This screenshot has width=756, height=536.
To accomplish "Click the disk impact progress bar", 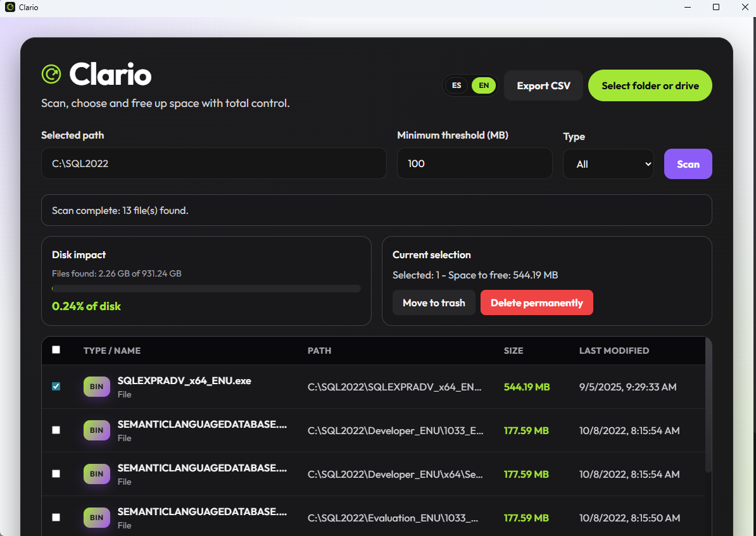I will pyautogui.click(x=206, y=289).
